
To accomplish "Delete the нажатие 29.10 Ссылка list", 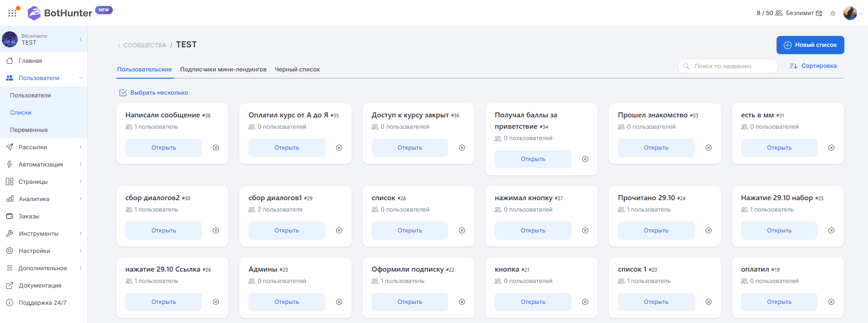I will pos(216,302).
